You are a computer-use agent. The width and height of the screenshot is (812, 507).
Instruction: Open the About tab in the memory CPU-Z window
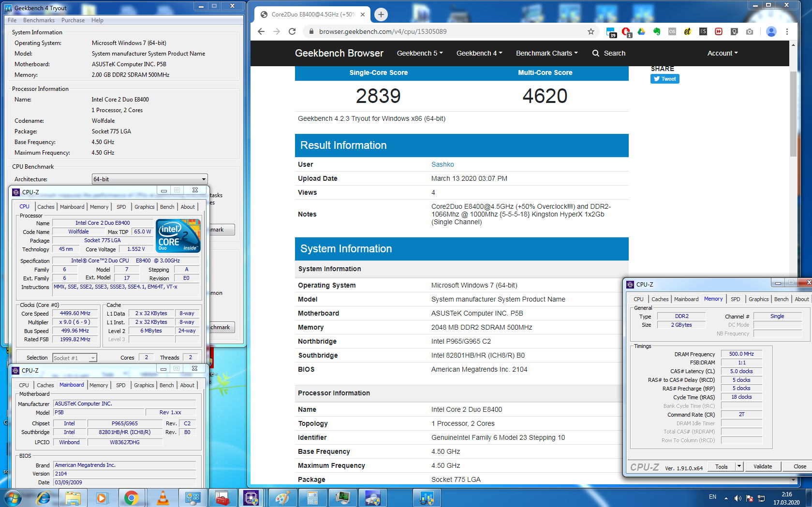click(802, 299)
